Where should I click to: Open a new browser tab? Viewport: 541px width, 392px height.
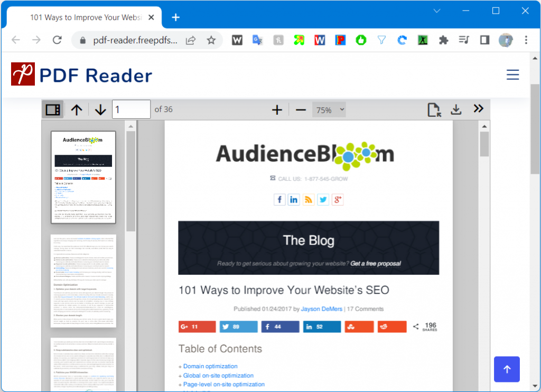(x=175, y=17)
